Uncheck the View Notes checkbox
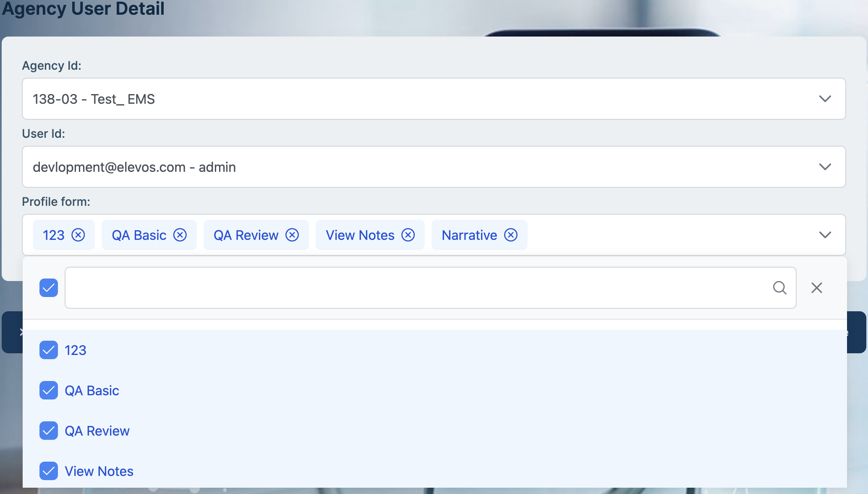This screenshot has width=868, height=494. tap(49, 471)
